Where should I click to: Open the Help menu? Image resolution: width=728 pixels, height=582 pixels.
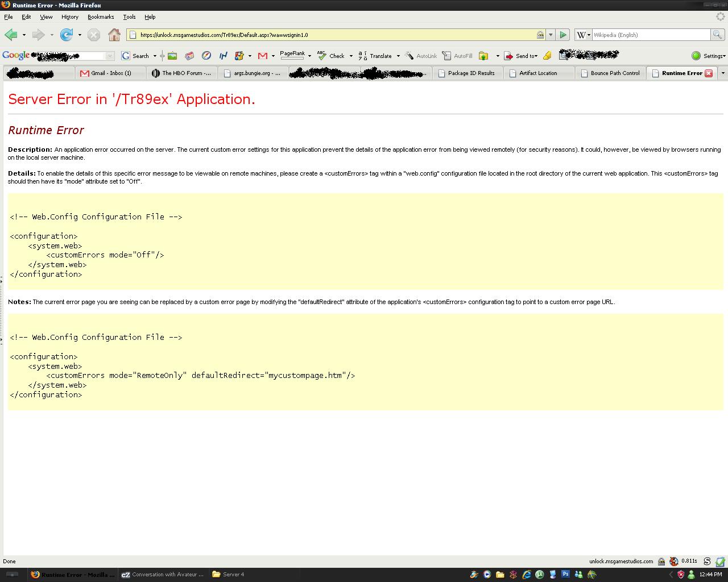tap(150, 17)
